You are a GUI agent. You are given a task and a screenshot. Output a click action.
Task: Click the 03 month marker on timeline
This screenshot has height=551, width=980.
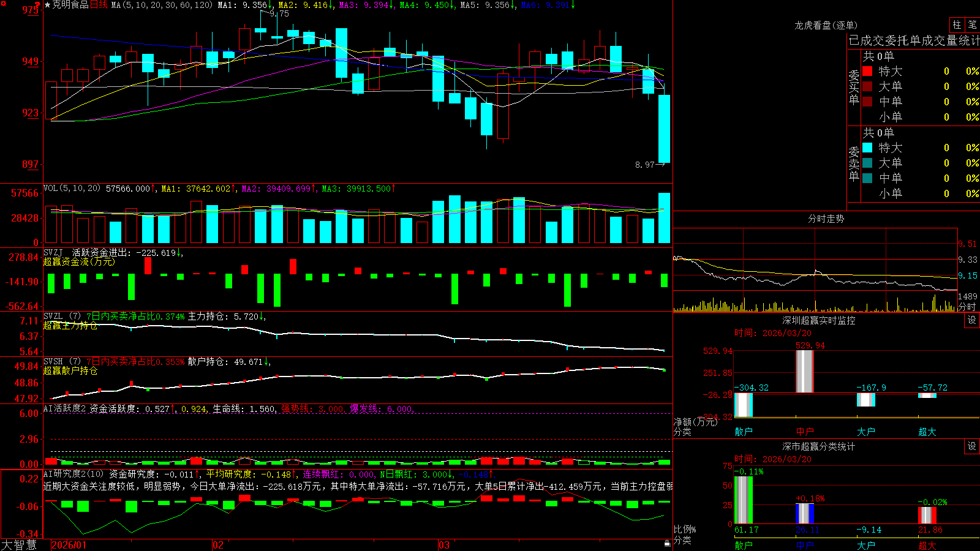[444, 545]
